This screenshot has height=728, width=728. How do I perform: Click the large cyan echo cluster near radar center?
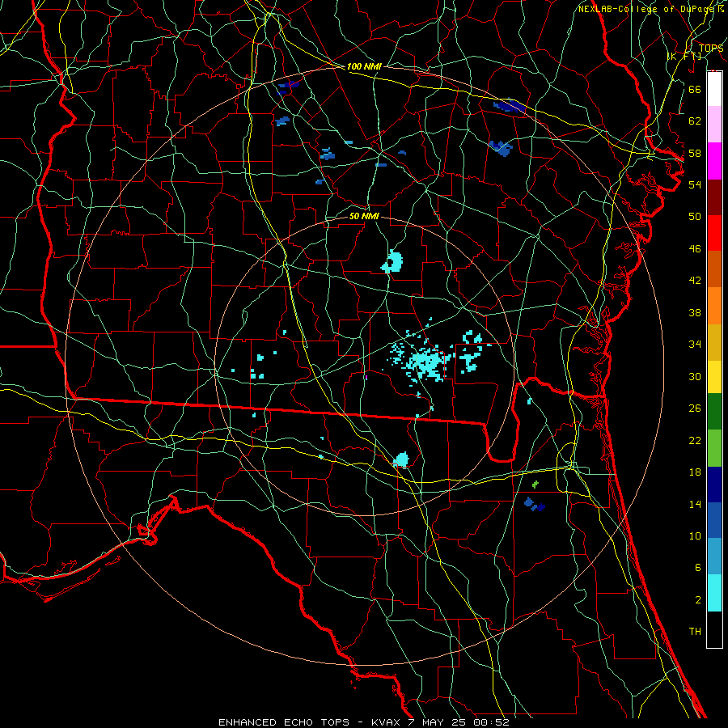point(425,362)
